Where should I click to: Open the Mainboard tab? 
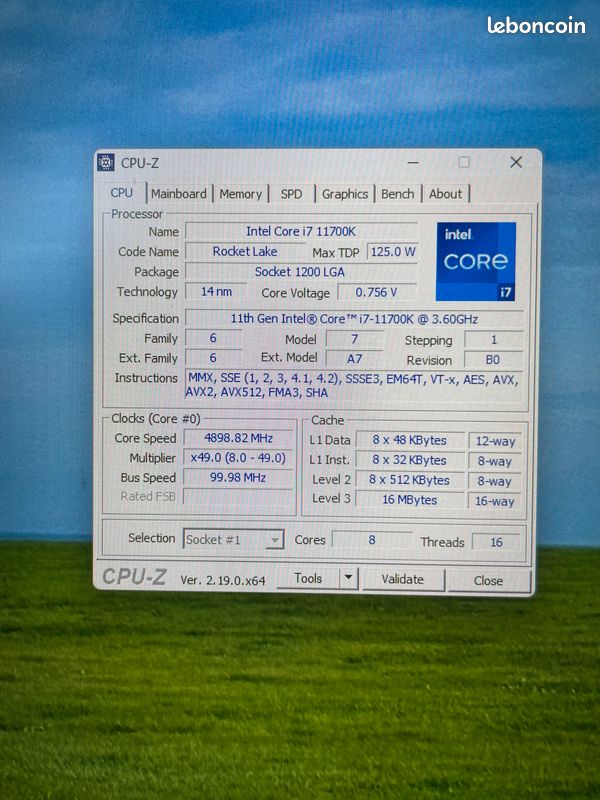click(x=179, y=194)
